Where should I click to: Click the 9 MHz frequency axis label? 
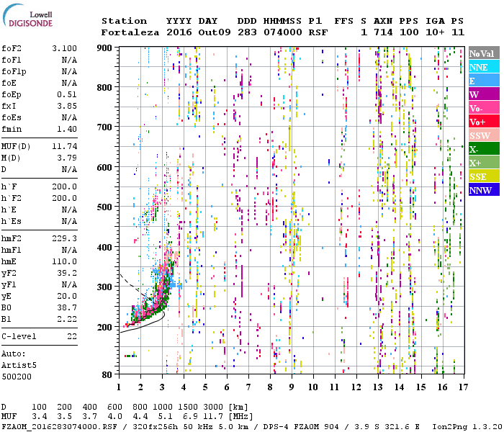click(x=292, y=387)
